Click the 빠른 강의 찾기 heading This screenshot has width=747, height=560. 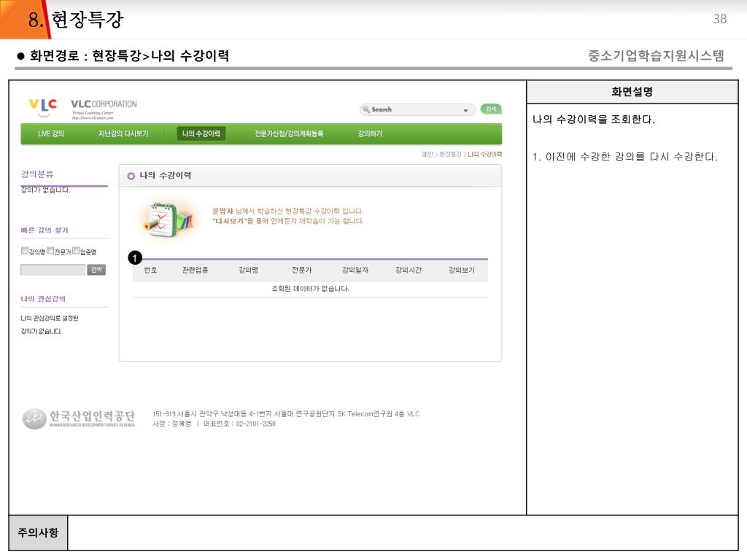44,230
